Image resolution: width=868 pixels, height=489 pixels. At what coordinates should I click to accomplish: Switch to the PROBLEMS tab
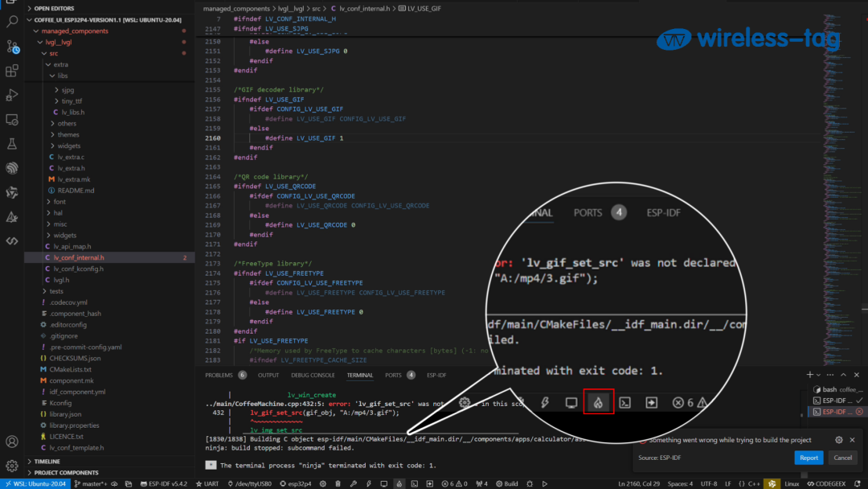click(x=218, y=375)
